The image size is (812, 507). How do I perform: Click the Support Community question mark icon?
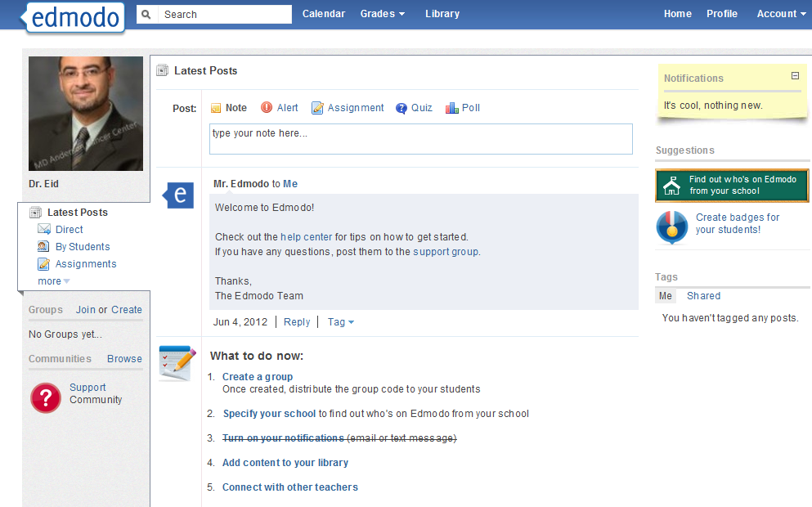pyautogui.click(x=46, y=397)
